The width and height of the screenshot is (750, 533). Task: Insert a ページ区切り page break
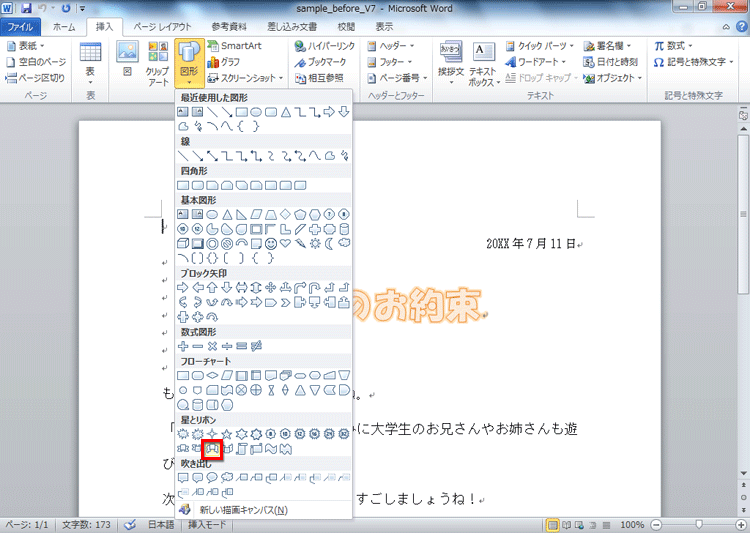click(35, 78)
